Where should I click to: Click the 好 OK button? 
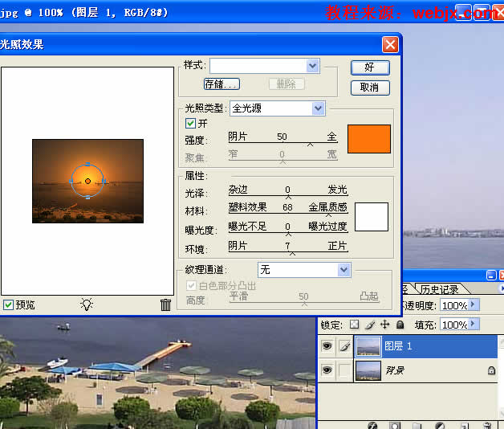370,67
